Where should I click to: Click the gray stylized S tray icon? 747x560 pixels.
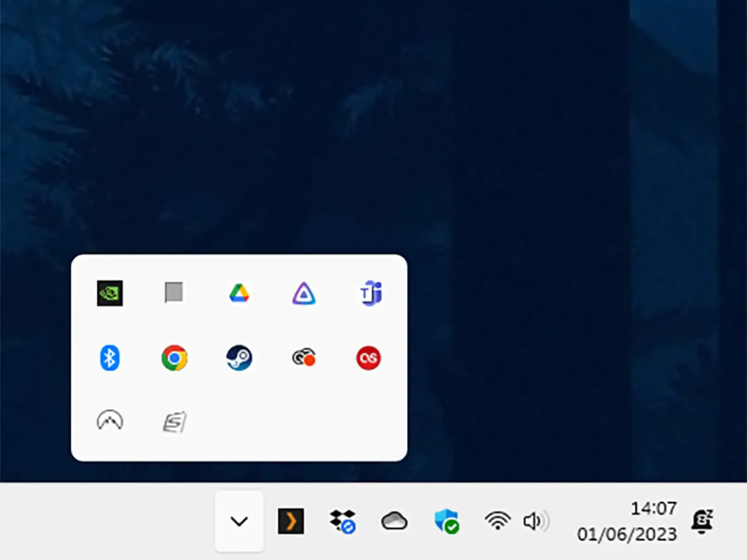pos(175,422)
